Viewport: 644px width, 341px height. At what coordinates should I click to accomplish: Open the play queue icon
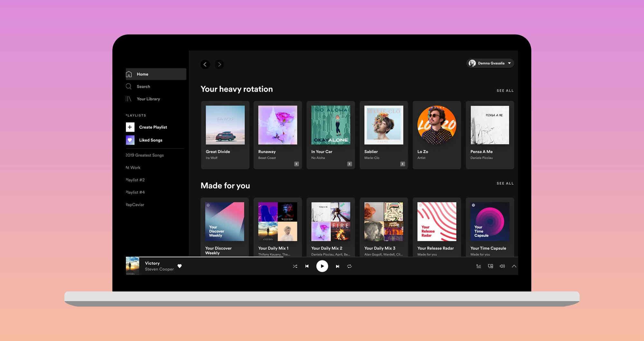479,266
